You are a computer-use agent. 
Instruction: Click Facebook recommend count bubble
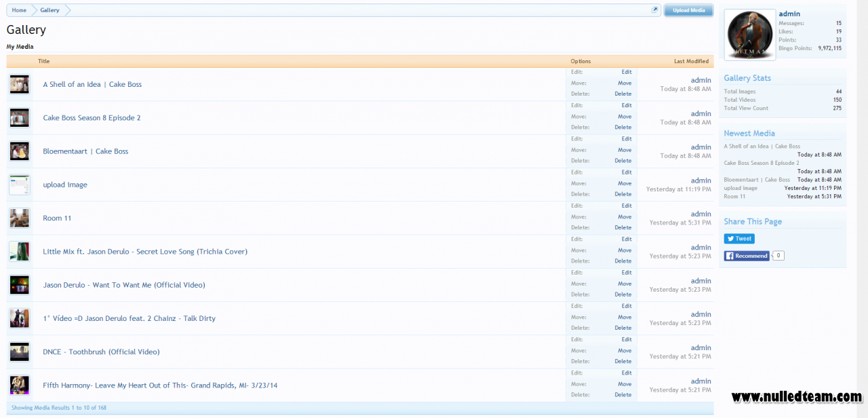click(x=778, y=256)
